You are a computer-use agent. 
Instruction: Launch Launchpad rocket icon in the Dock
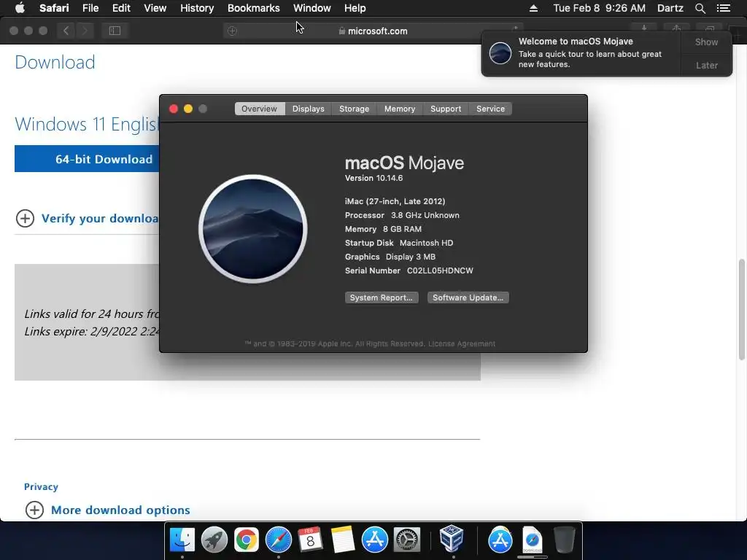(x=214, y=540)
